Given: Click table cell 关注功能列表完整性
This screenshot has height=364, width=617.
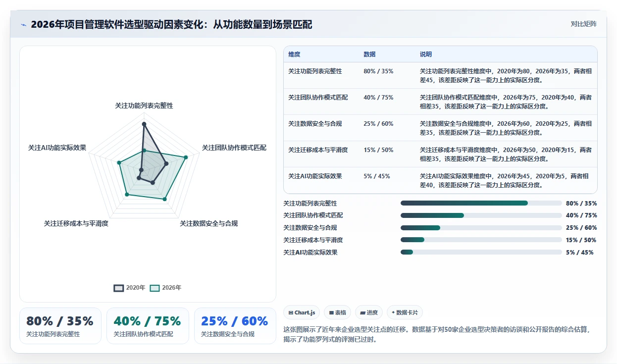Looking at the screenshot, I should click(x=315, y=71).
